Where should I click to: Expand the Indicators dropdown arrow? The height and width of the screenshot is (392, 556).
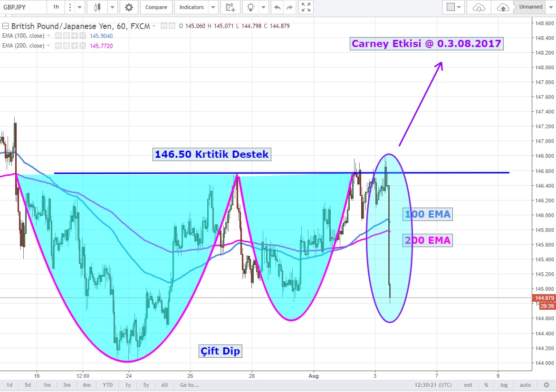click(x=213, y=7)
